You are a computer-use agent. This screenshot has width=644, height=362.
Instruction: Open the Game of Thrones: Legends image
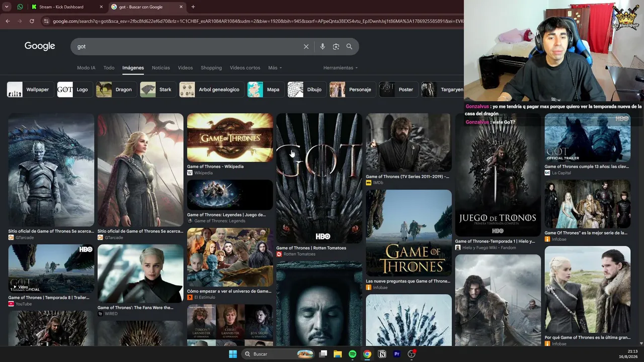click(x=230, y=195)
